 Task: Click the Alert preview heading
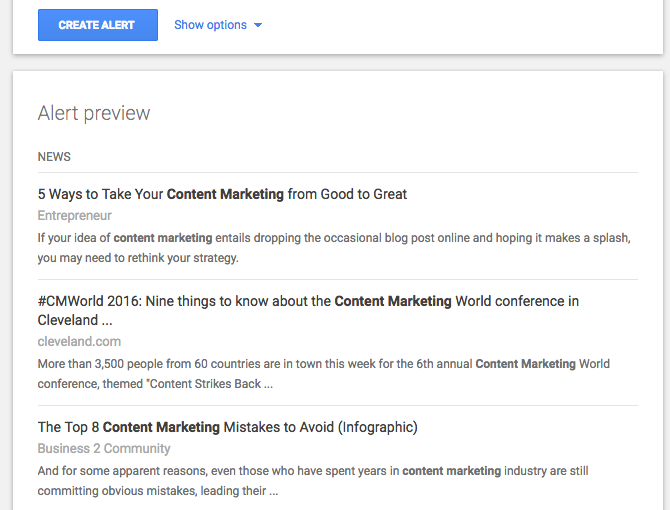[x=94, y=113]
